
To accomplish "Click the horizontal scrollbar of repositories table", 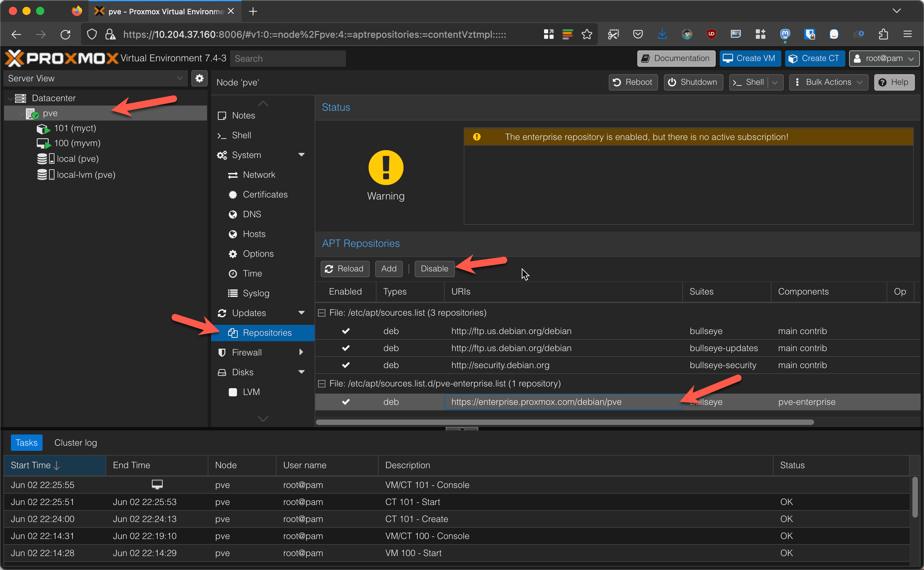I will pos(564,422).
